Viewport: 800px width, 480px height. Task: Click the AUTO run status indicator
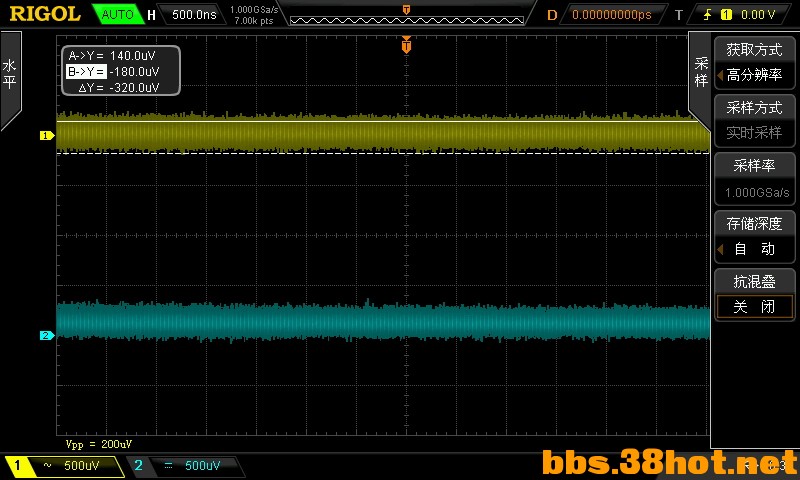click(x=117, y=14)
